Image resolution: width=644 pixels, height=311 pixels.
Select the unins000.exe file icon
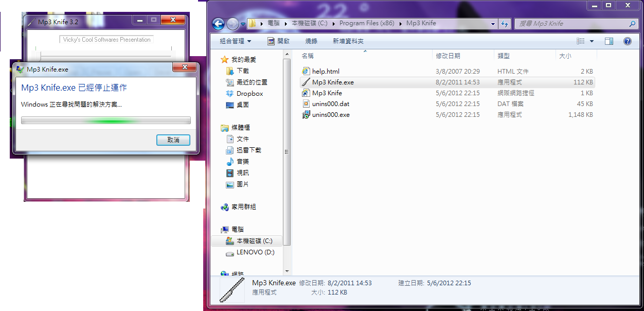click(x=306, y=114)
